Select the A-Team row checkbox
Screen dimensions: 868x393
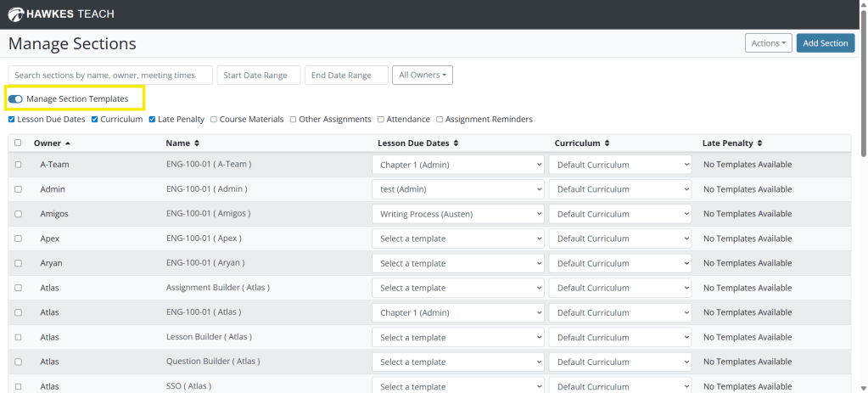coord(19,165)
